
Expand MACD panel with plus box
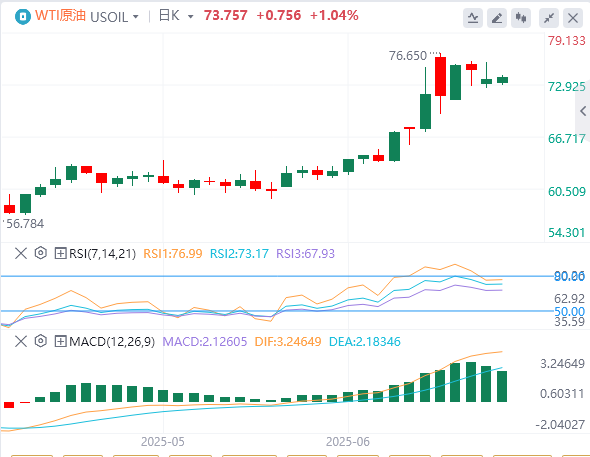(x=60, y=341)
